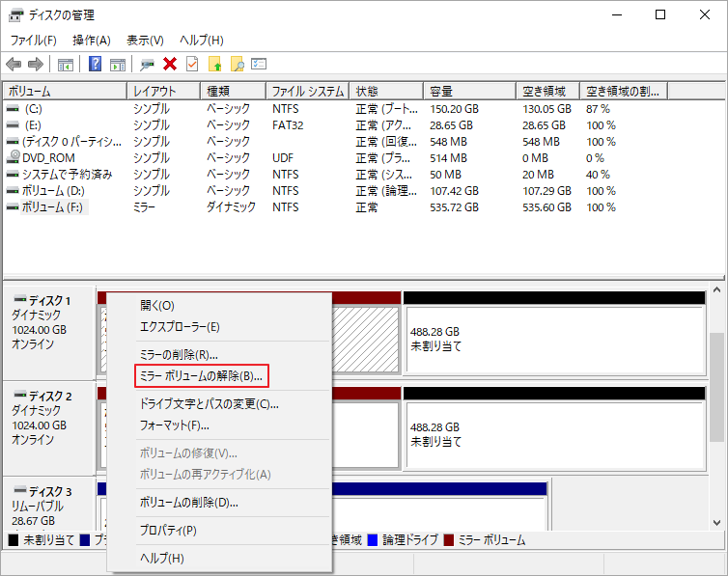Open help via blue question mark icon
728x576 pixels.
(x=95, y=64)
